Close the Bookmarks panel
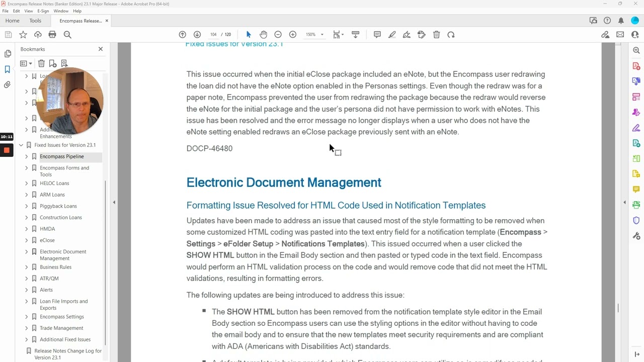 (x=101, y=49)
